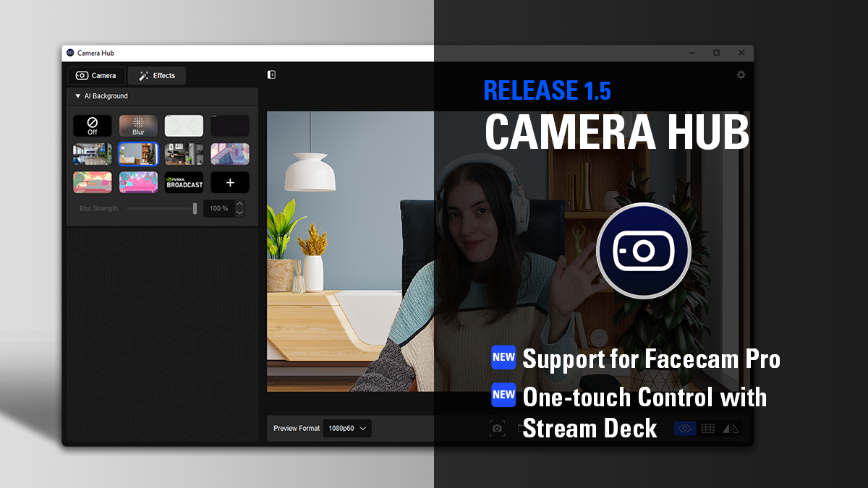Take a snapshot with the camera icon
The width and height of the screenshot is (868, 488).
point(497,429)
